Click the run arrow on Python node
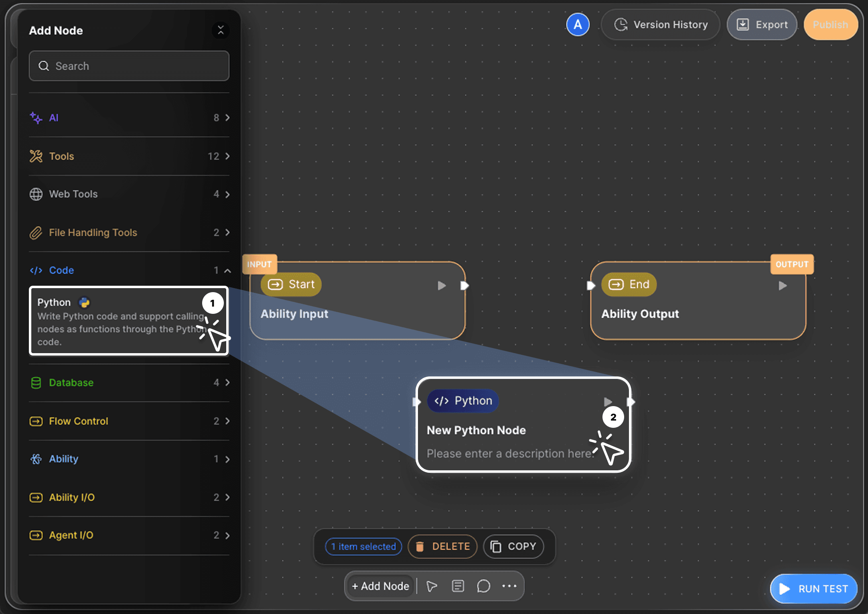This screenshot has height=614, width=868. coord(608,401)
